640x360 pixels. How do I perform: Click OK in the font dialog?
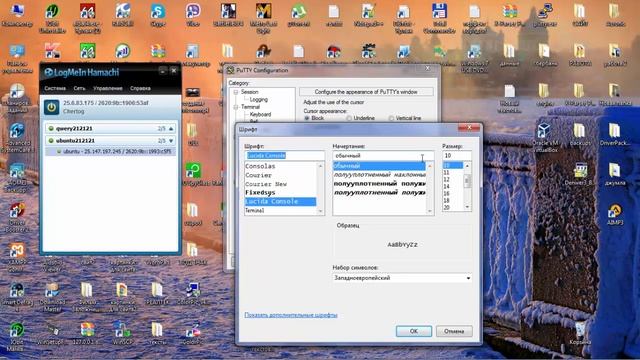tap(413, 331)
